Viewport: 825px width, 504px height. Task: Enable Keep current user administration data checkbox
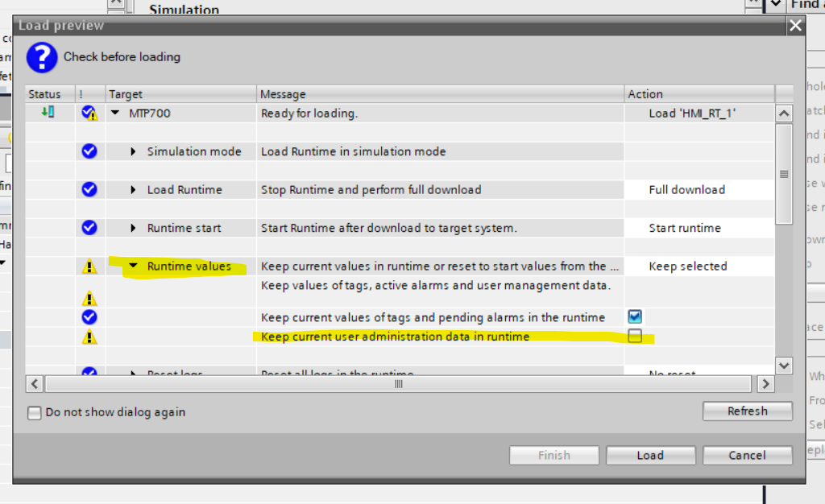coord(635,337)
